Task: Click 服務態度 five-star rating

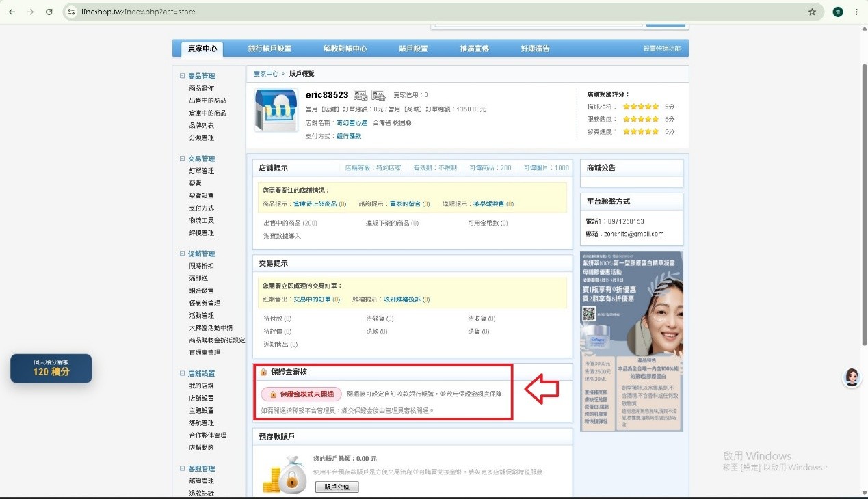Action: [641, 119]
